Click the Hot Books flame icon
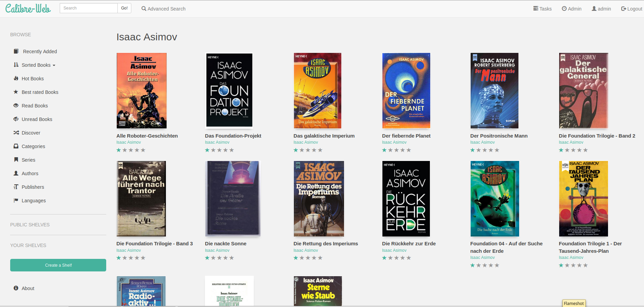Viewport: 644px width, 307px height. [x=16, y=78]
